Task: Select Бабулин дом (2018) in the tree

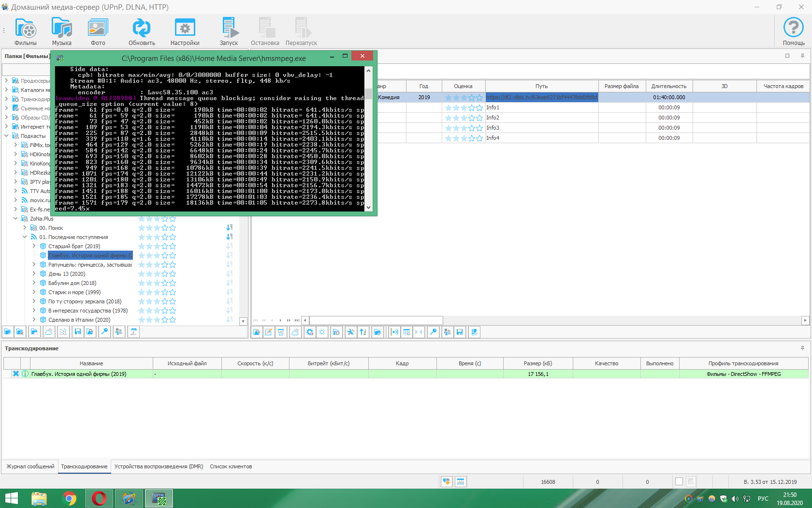Action: 72,283
